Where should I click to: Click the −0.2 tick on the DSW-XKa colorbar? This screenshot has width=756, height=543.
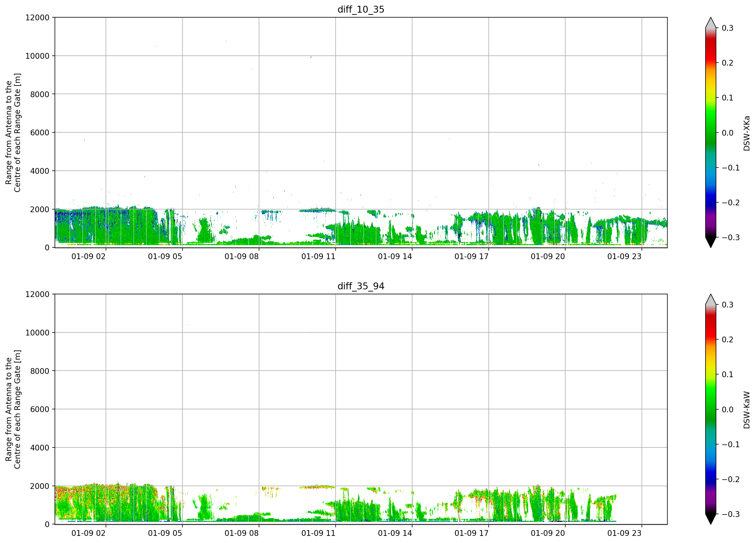pos(731,203)
